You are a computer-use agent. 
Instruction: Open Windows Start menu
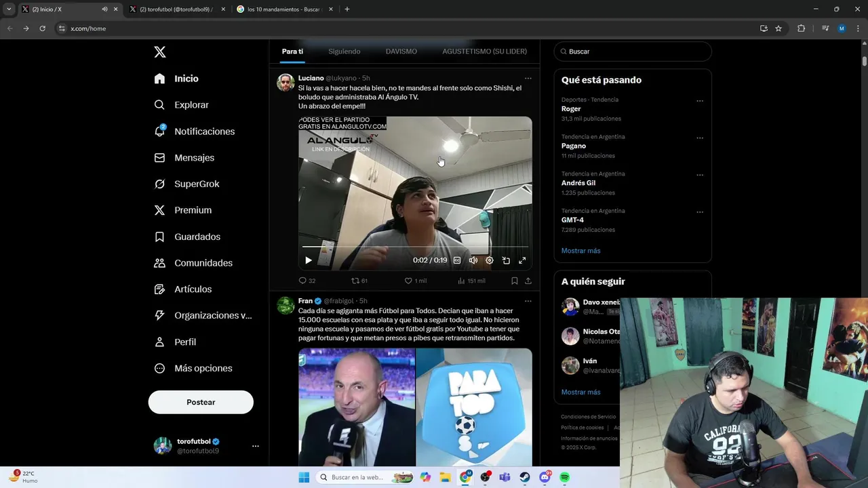point(304,477)
